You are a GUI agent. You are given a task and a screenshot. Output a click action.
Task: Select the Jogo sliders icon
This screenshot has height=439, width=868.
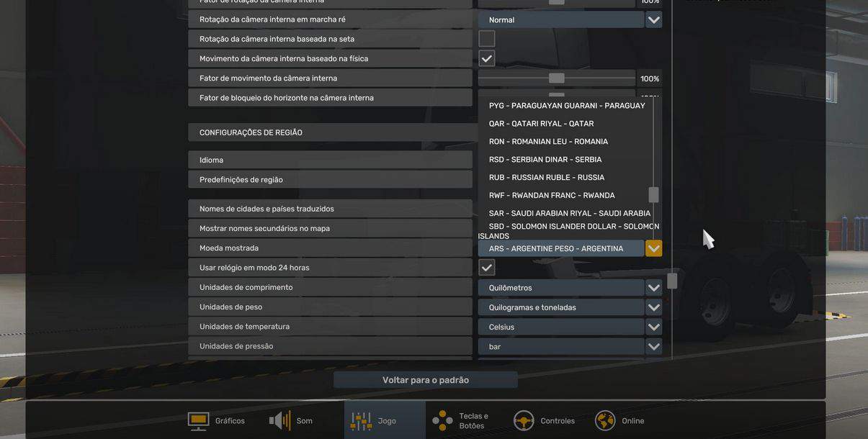(x=362, y=421)
